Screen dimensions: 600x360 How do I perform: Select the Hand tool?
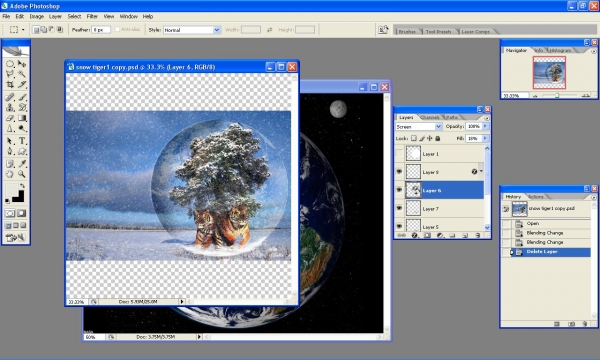(x=10, y=174)
